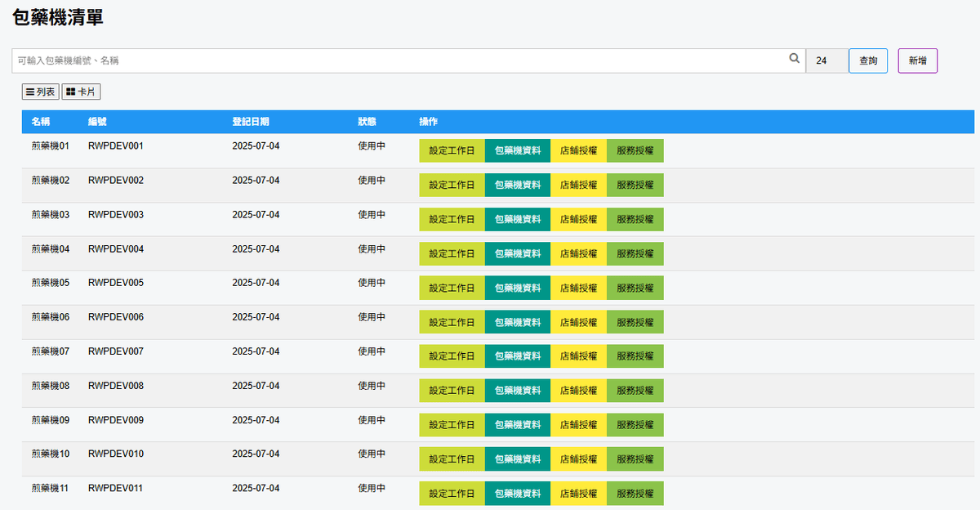
Task: Open 包藥機資料 for 煎藥機02
Action: click(x=517, y=186)
